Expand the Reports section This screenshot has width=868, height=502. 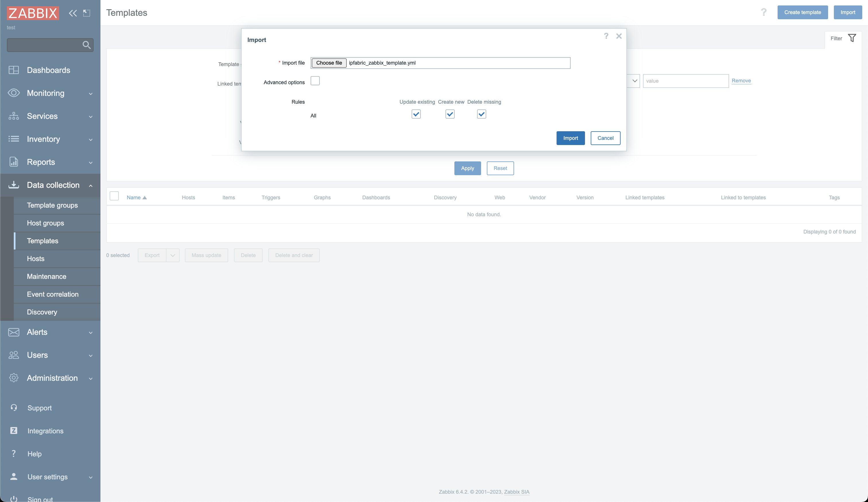tap(41, 162)
